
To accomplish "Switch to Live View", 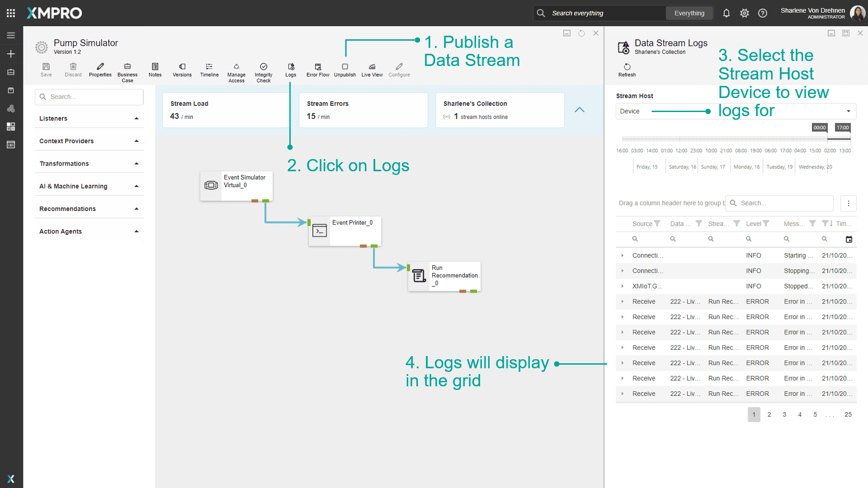I will pos(372,70).
